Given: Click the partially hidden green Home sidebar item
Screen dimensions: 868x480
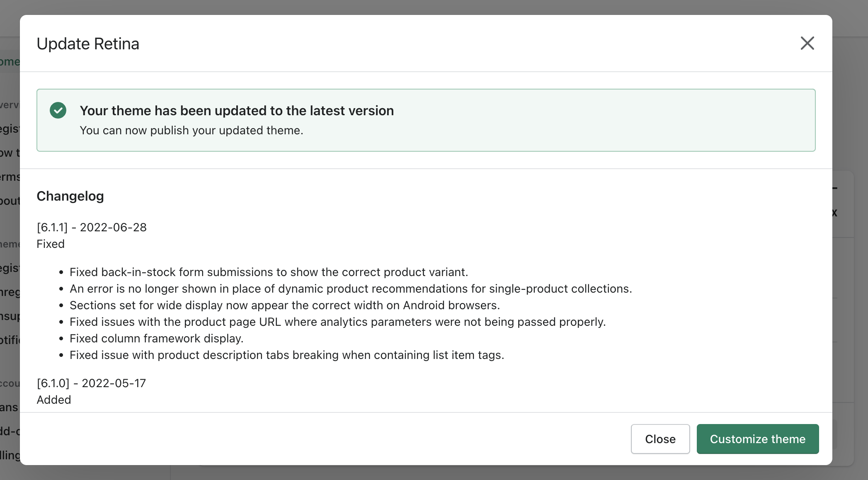Looking at the screenshot, I should click(10, 62).
